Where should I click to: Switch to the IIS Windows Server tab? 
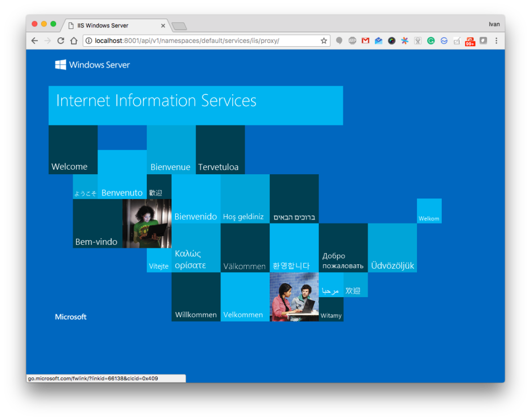coord(109,25)
